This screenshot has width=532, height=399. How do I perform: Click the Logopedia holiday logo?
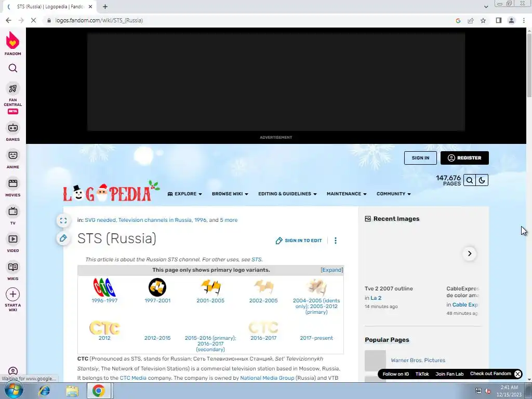pyautogui.click(x=111, y=191)
